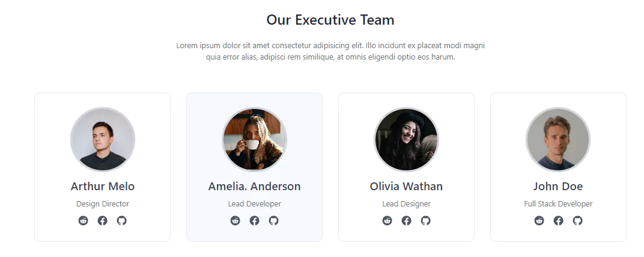Click Amelia Anderson's Reddit icon
Screen dimensions: 644x257
235,220
